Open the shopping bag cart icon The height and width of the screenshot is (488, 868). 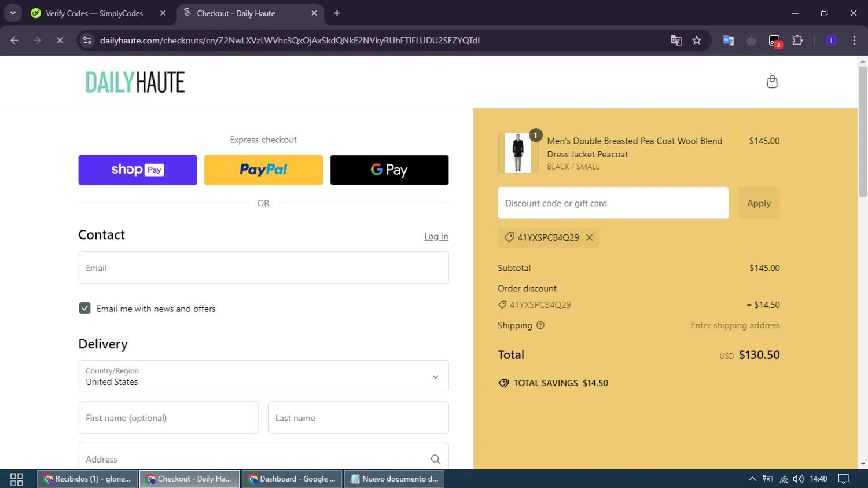tap(772, 82)
